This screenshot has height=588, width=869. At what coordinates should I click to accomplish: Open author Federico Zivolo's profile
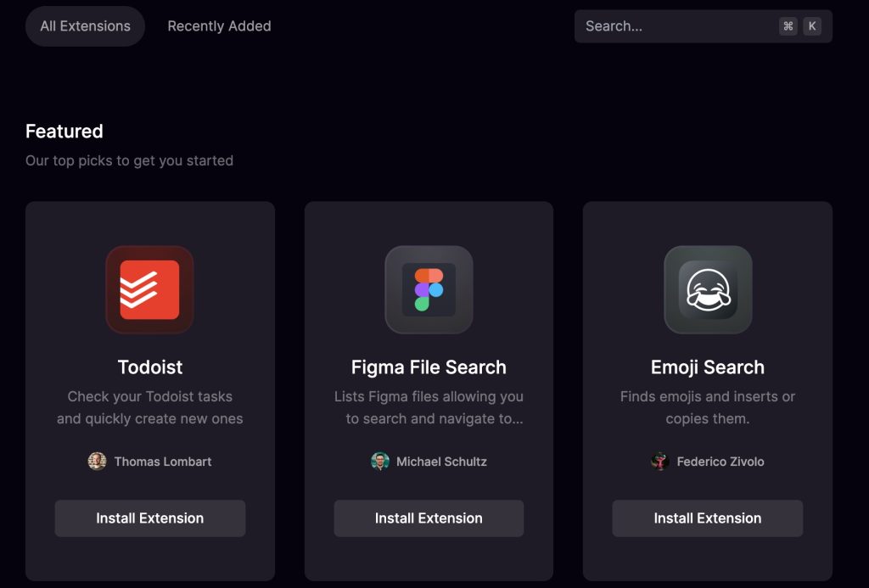tap(720, 462)
